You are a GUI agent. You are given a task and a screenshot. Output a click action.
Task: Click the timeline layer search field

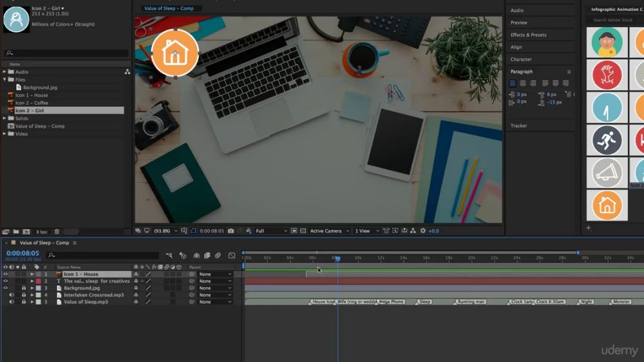(x=102, y=256)
